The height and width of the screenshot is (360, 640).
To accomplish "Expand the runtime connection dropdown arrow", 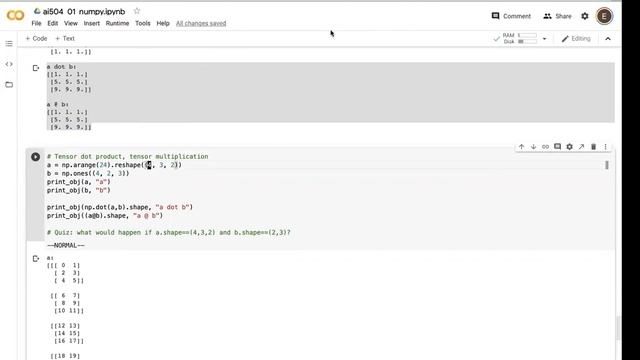I will tap(544, 39).
